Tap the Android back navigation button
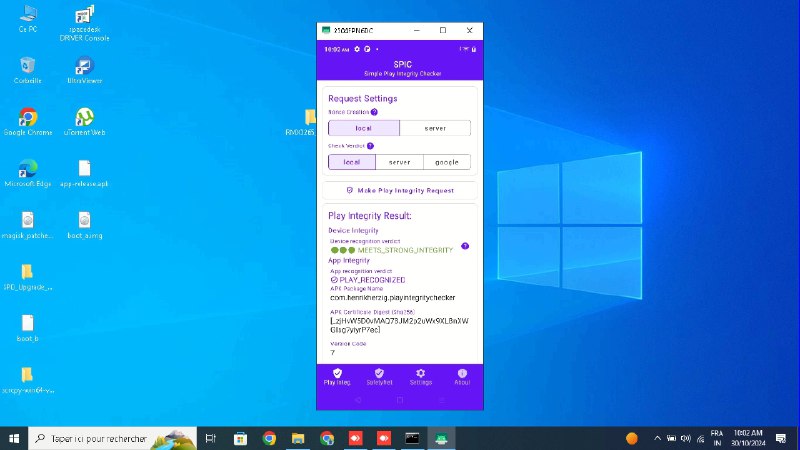The height and width of the screenshot is (450, 800). [358, 401]
